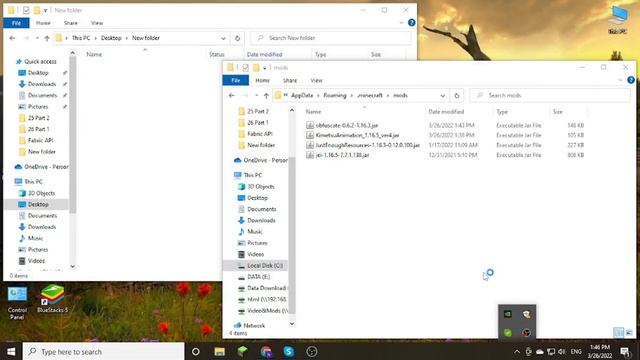
Task: Click Search New folder input field
Action: 331,38
